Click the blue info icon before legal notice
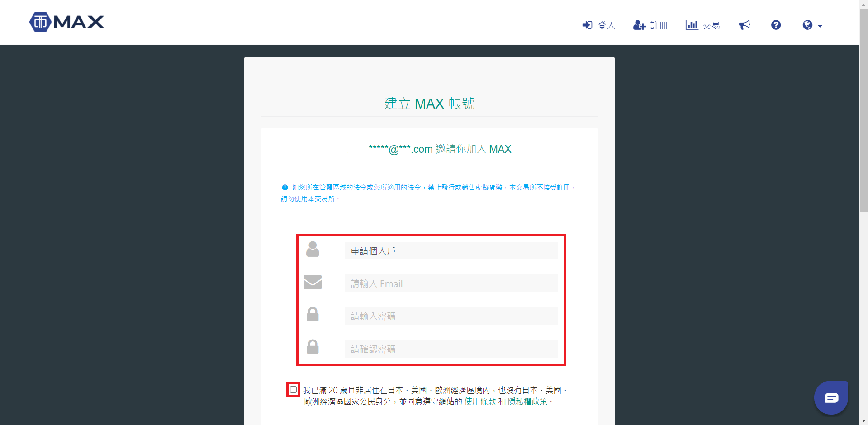Image resolution: width=868 pixels, height=425 pixels. click(285, 187)
